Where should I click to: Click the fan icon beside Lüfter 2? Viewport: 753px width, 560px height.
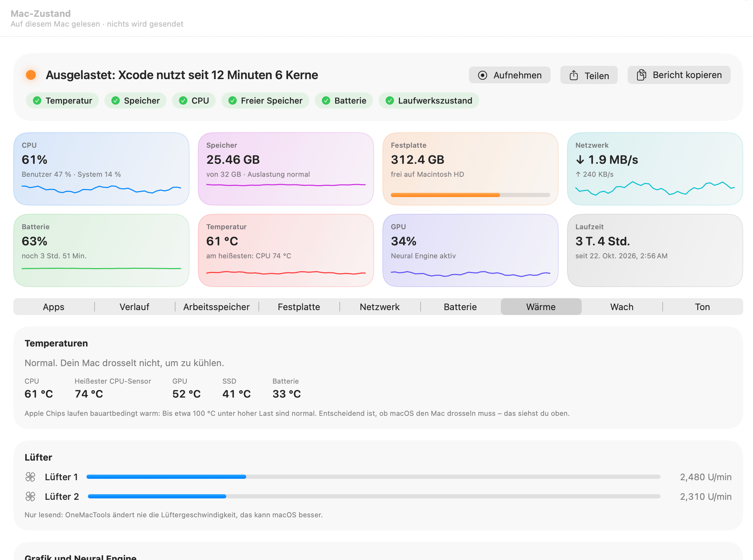coord(30,496)
